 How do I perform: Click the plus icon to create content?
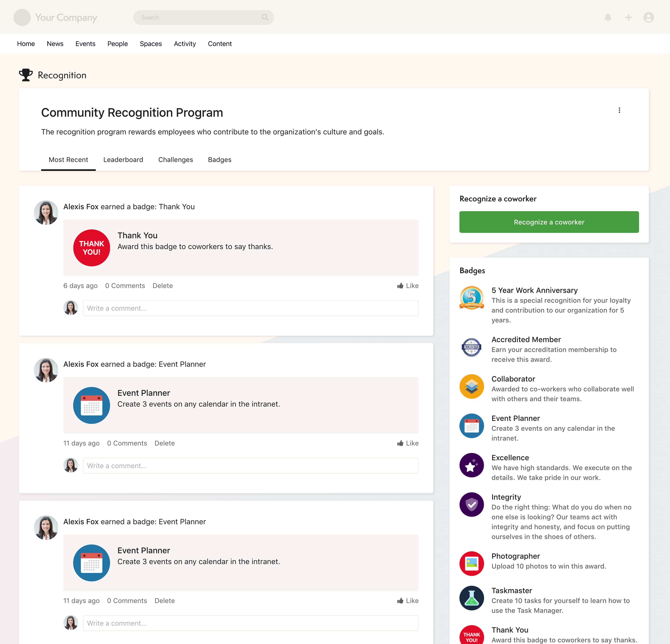click(x=629, y=18)
